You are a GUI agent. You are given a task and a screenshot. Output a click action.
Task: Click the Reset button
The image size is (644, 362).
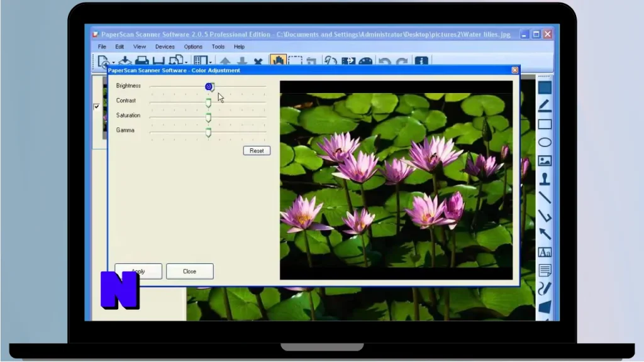pos(257,151)
